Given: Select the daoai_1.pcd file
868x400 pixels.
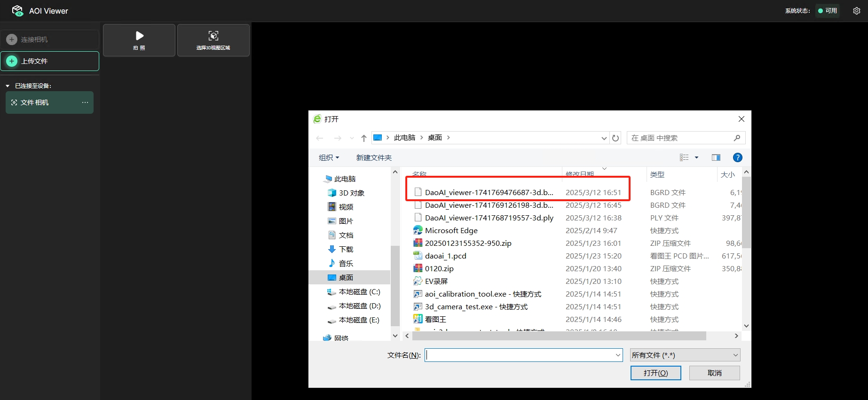Looking at the screenshot, I should coord(445,256).
